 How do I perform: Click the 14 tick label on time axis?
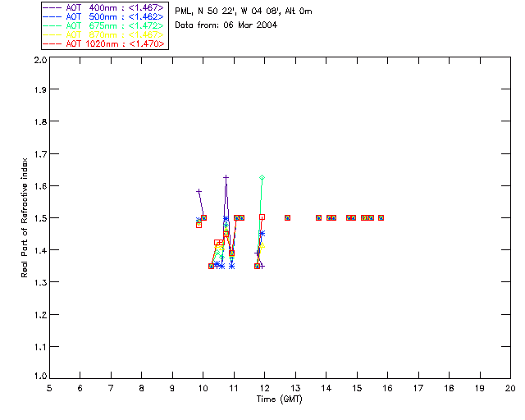[326, 388]
